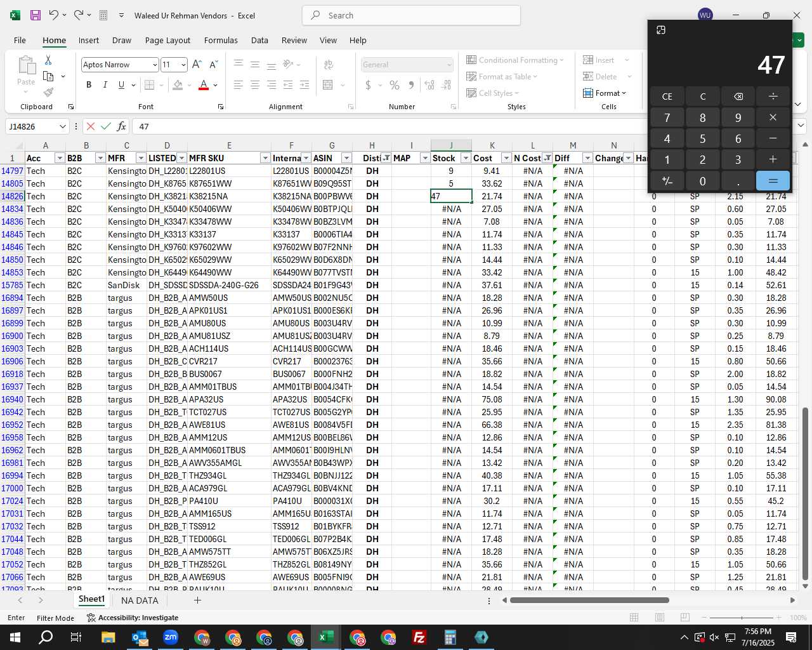This screenshot has width=812, height=650.
Task: Increase font size with large A icon
Action: point(197,65)
